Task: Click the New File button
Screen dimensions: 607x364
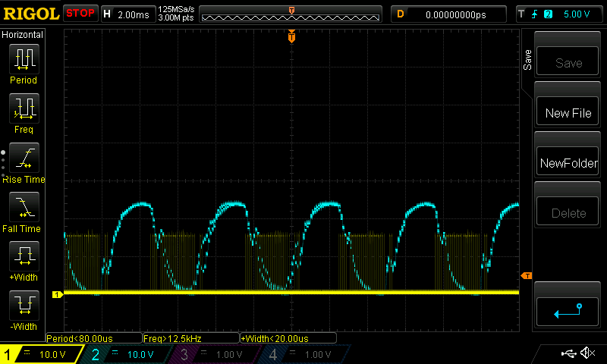Action: (x=568, y=111)
